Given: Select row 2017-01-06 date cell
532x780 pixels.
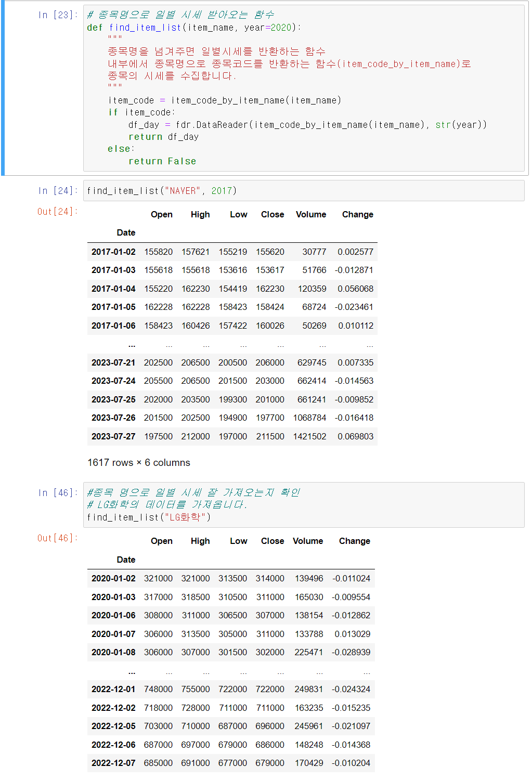Looking at the screenshot, I should click(113, 326).
